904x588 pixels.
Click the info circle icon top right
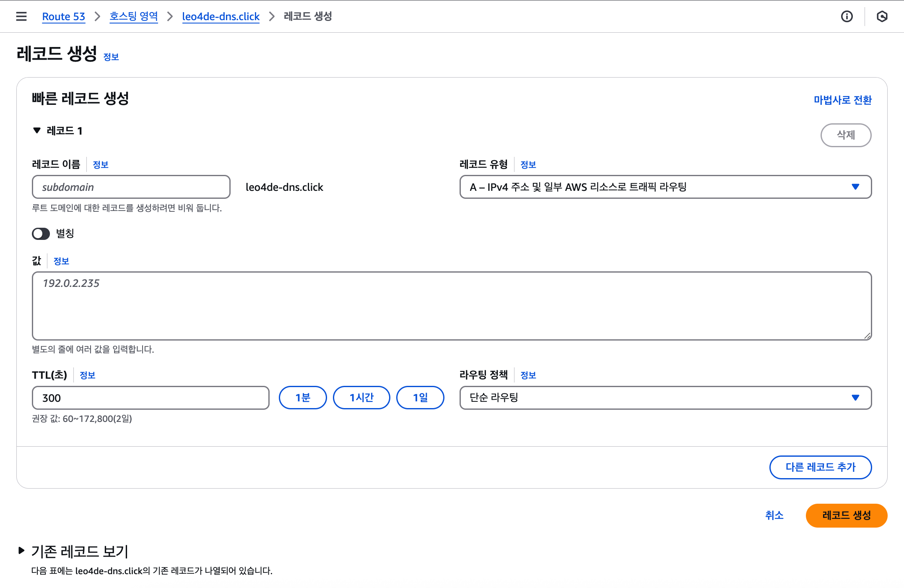(847, 16)
